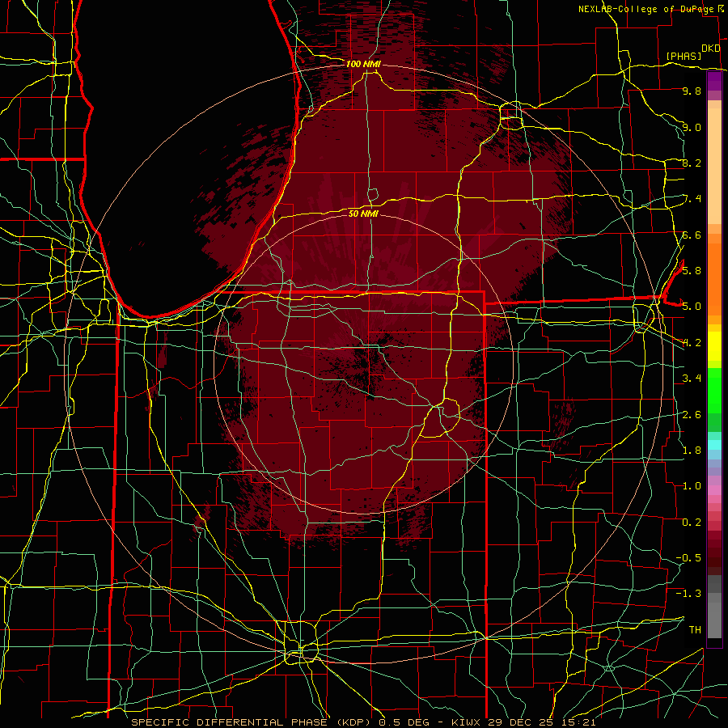Click the -0.5 value on the color scale
This screenshot has width=728, height=728.
click(x=688, y=557)
